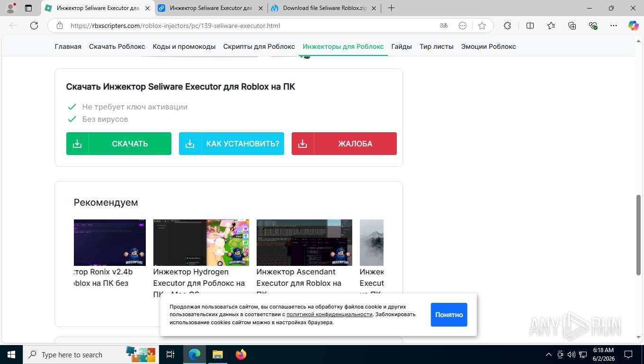Click the КАК УСТАНОВИТЬ? button

pyautogui.click(x=232, y=144)
